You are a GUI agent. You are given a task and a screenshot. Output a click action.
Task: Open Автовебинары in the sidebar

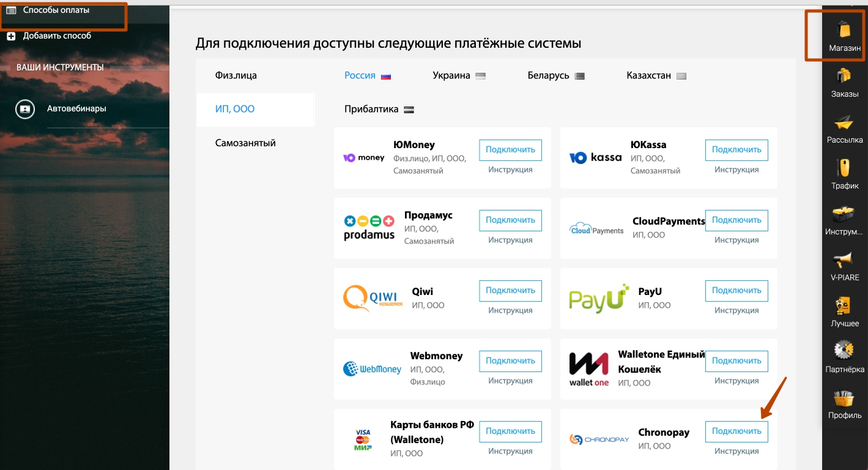click(76, 109)
